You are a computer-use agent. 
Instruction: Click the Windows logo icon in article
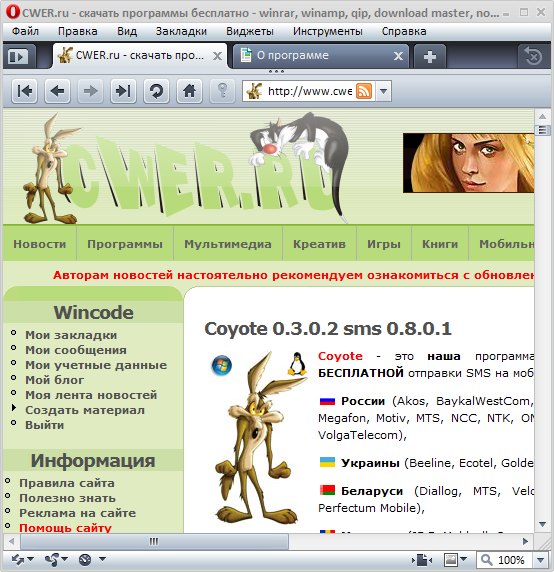point(222,365)
